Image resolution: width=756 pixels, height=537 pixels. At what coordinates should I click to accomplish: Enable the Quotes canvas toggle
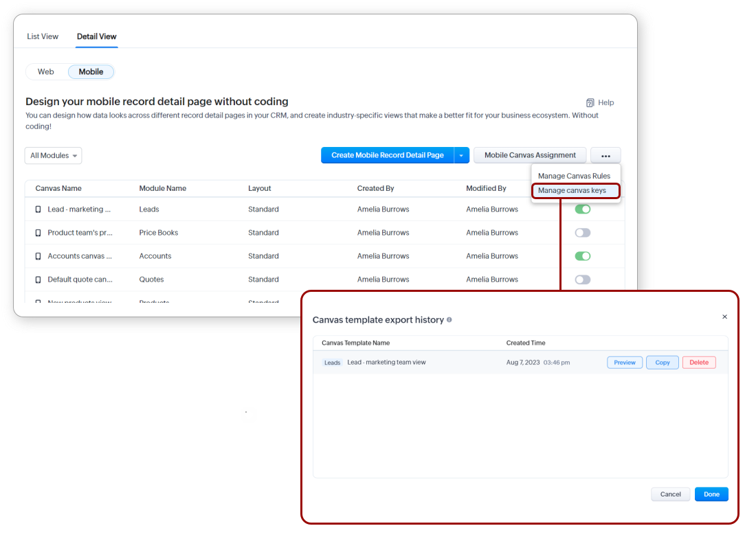pyautogui.click(x=583, y=279)
